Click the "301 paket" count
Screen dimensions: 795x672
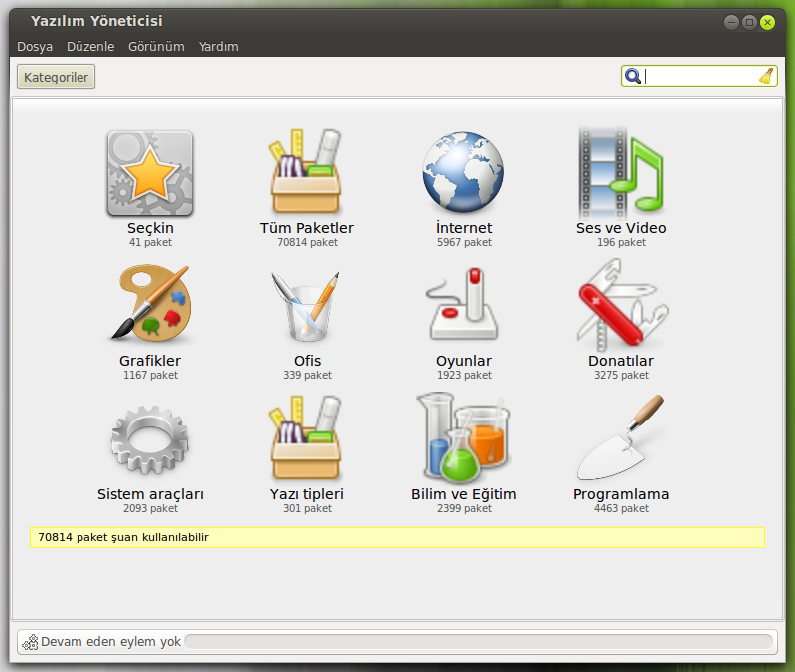point(307,508)
